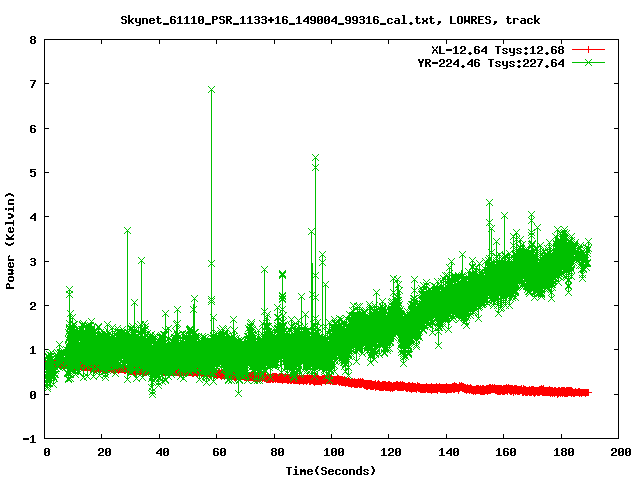The image size is (640, 480).
Task: Click the tallest green spike marker near 7 Kelvin
Action: tap(211, 90)
